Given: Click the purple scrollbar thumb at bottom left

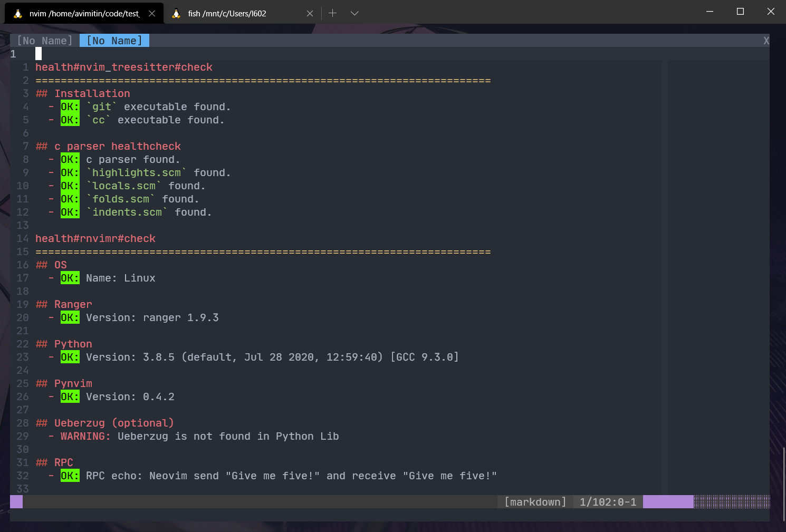Looking at the screenshot, I should (x=15, y=501).
